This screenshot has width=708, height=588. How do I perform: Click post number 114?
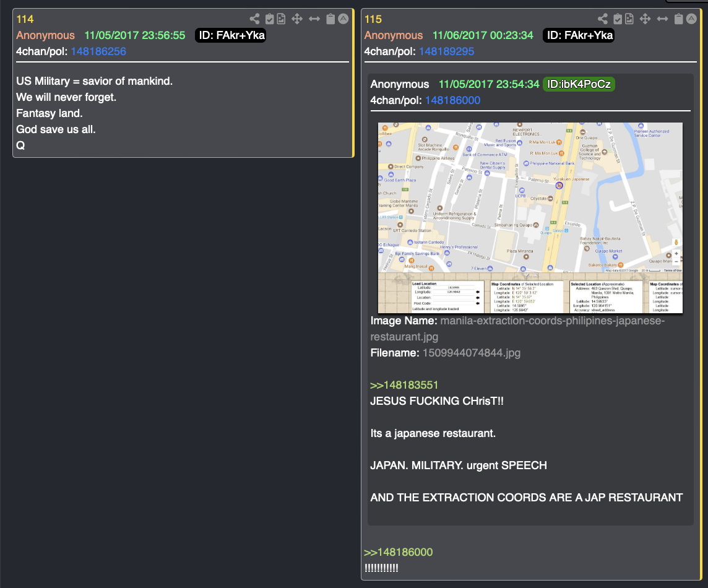(x=25, y=19)
